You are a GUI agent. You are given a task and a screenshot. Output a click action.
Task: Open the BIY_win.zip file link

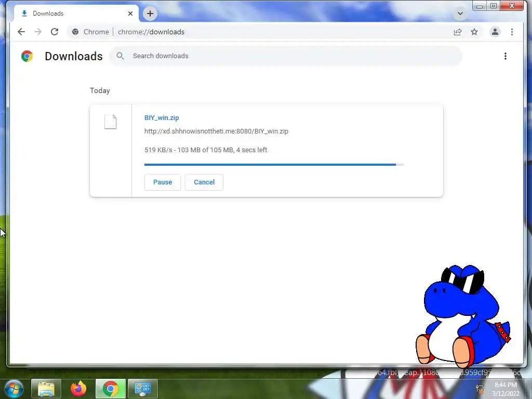click(x=162, y=118)
